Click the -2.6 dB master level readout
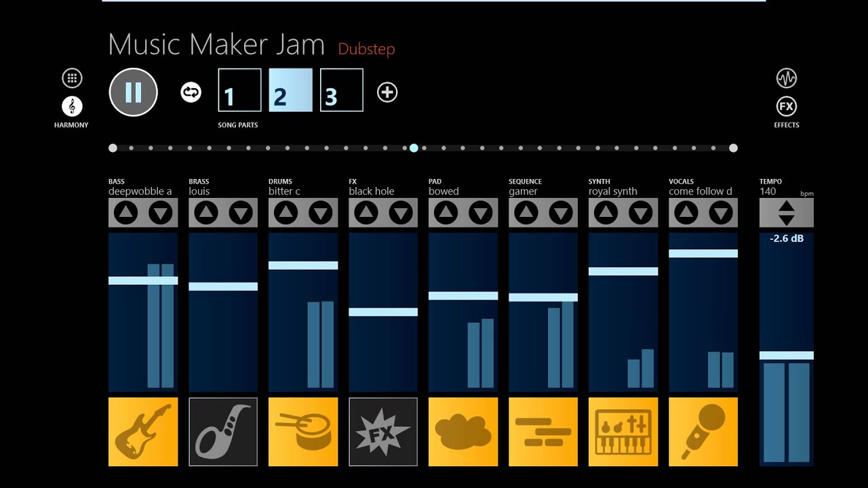This screenshot has width=868, height=488. tap(787, 239)
